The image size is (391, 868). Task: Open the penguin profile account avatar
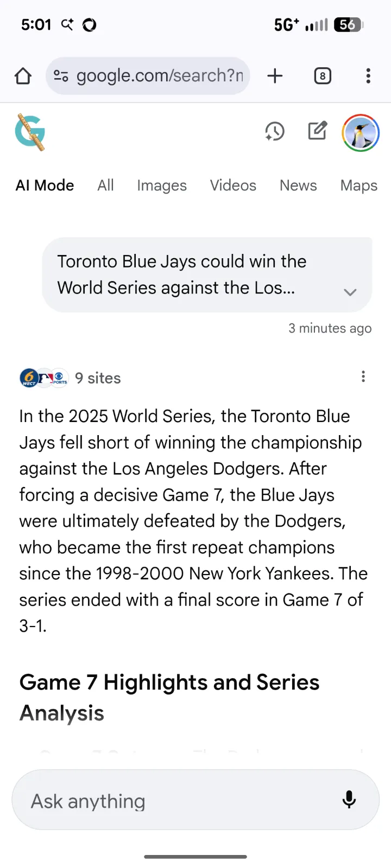click(x=361, y=133)
